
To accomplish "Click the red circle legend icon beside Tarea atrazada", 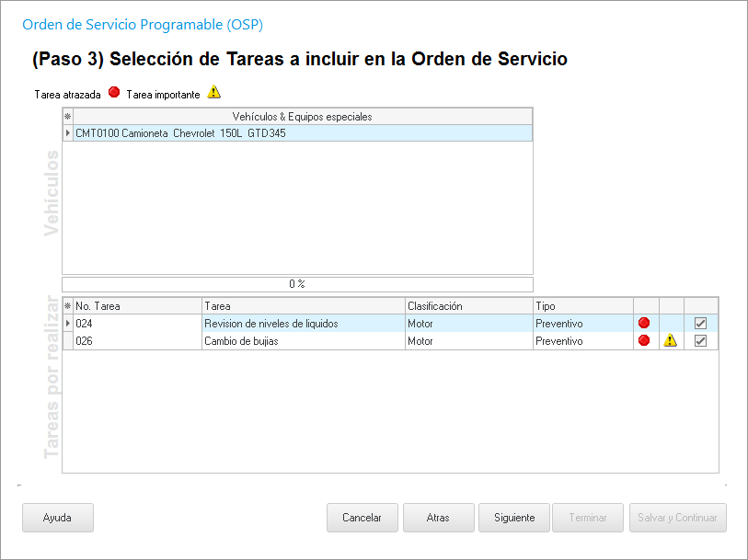I will tap(114, 93).
